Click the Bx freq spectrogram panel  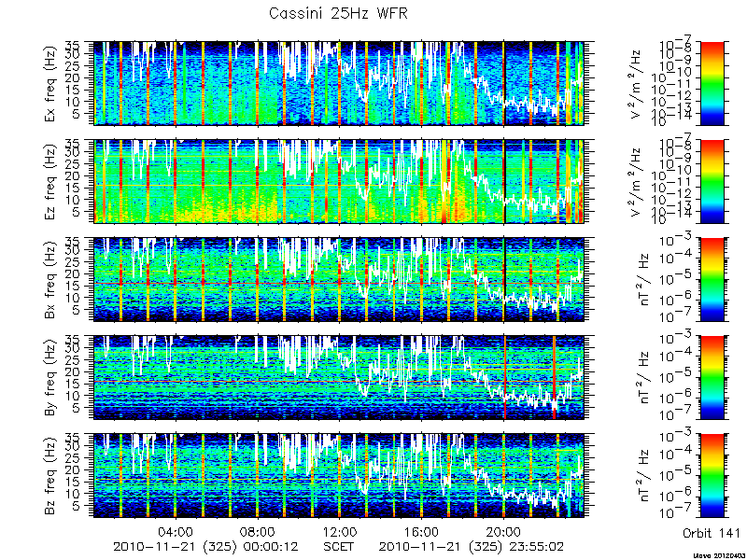(x=339, y=279)
